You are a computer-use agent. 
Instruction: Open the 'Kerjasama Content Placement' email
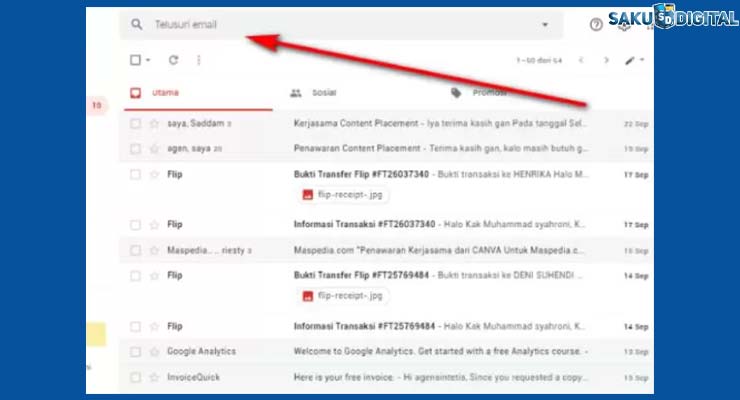click(356, 124)
